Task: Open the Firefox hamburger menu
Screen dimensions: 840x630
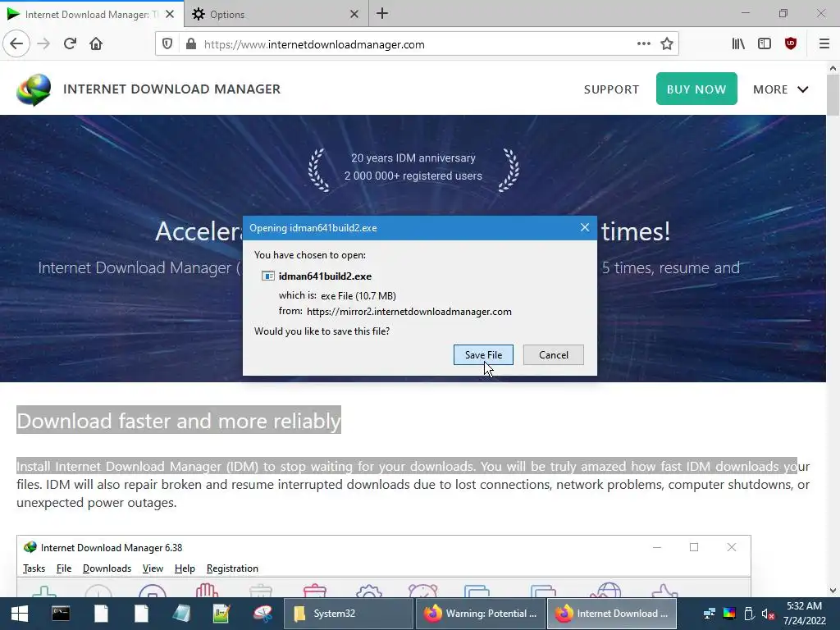Action: pyautogui.click(x=824, y=44)
